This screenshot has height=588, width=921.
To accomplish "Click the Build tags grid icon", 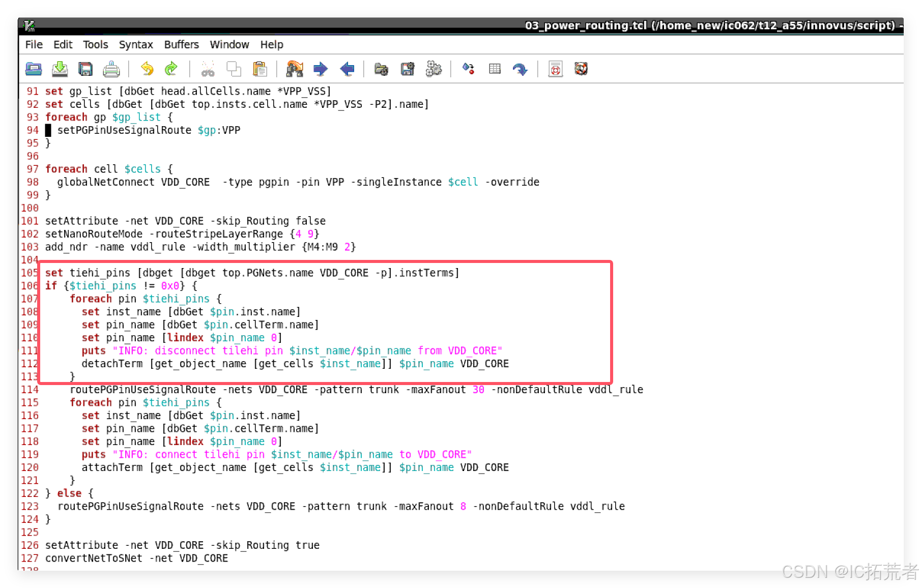I will click(x=495, y=69).
